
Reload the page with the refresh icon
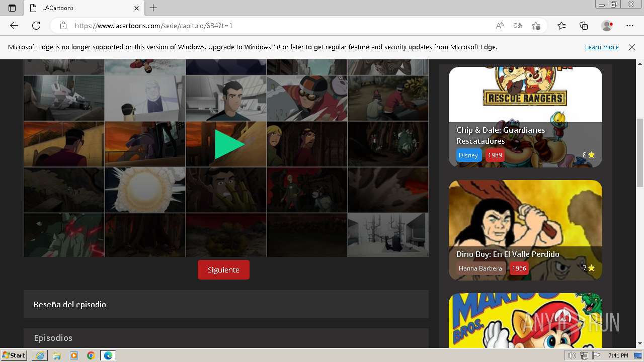coord(36,26)
